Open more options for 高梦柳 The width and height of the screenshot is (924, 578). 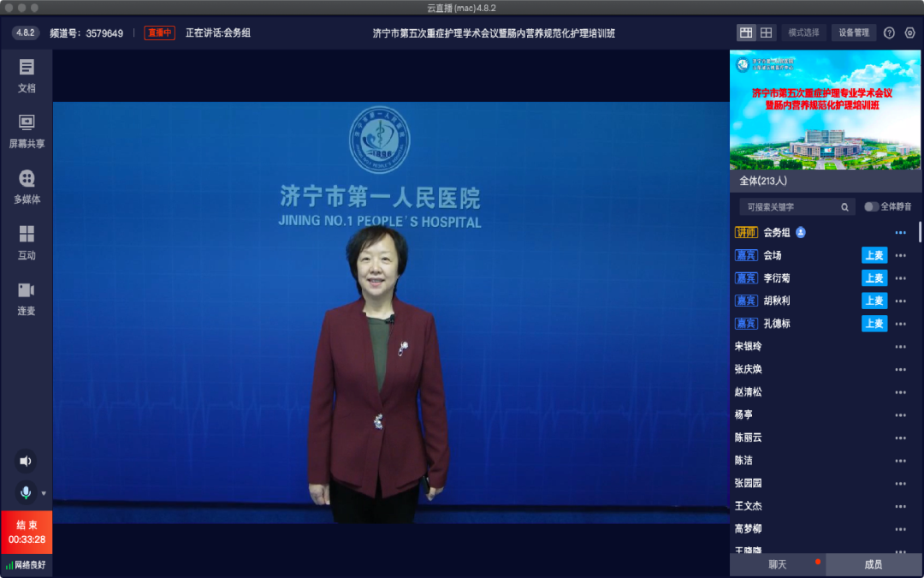coord(900,529)
